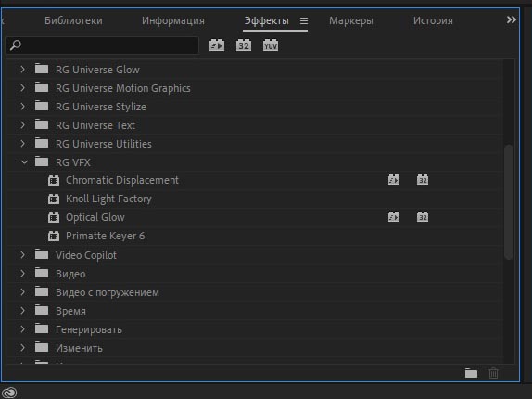Expand RG Universe Utilities folder
The height and width of the screenshot is (399, 532).
tap(23, 143)
